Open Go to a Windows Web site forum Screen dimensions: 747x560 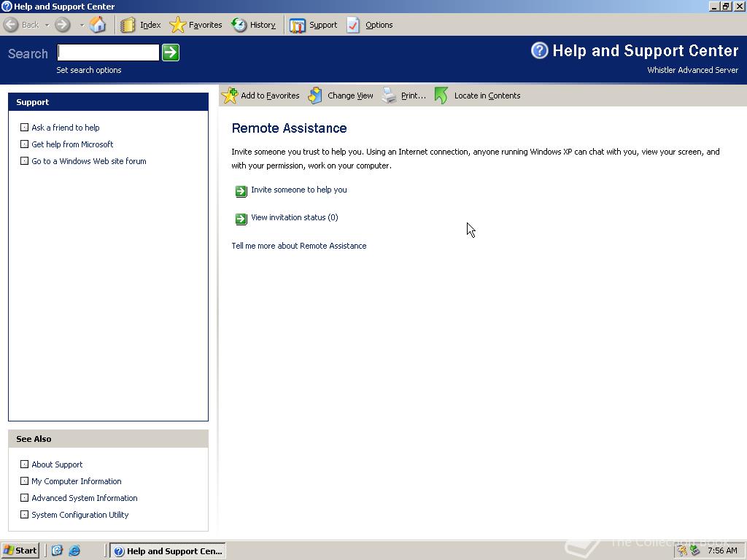click(89, 161)
